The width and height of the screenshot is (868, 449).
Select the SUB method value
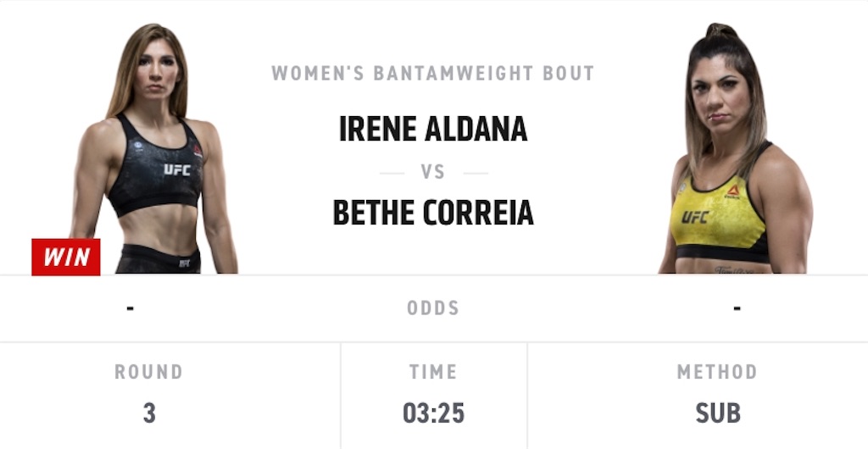(717, 413)
